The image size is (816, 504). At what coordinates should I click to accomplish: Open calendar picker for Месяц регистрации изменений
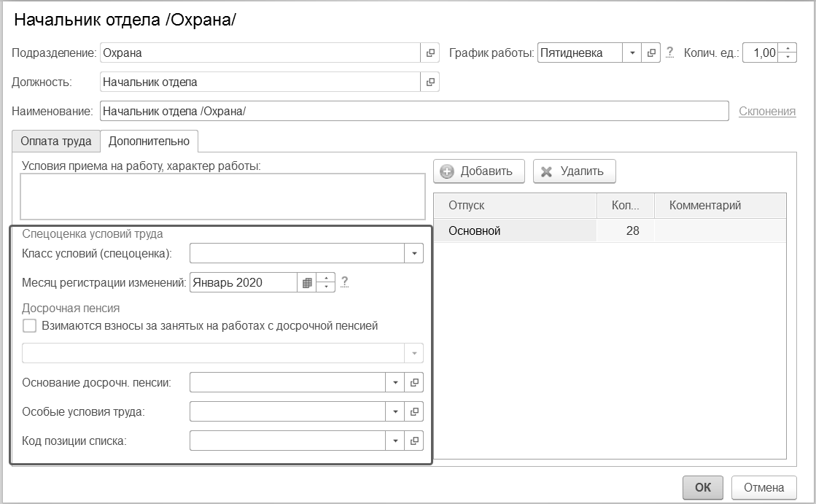(x=307, y=282)
